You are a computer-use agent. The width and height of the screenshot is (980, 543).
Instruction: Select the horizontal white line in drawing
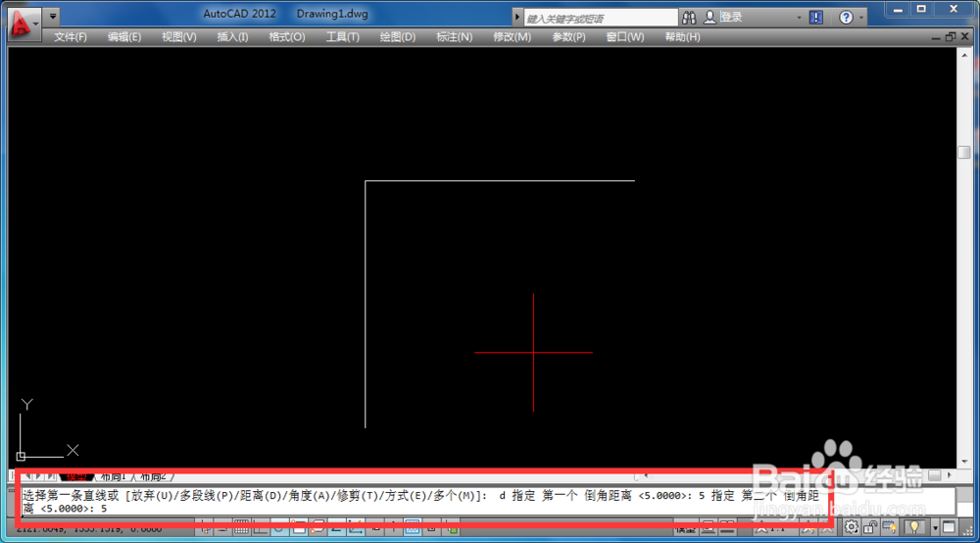click(x=500, y=181)
